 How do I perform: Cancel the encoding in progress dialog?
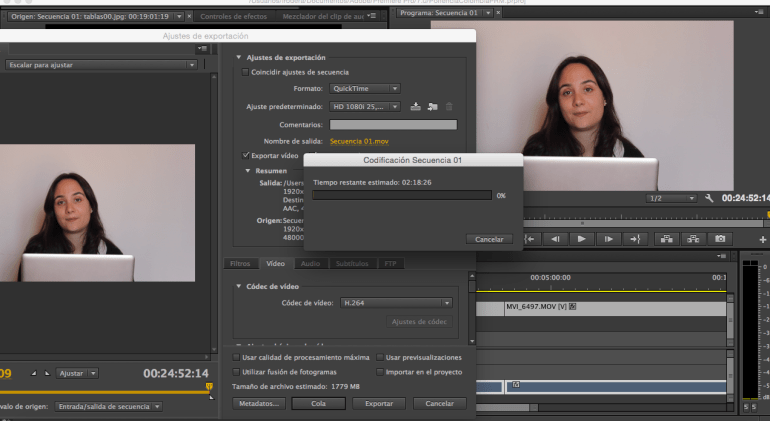point(489,239)
